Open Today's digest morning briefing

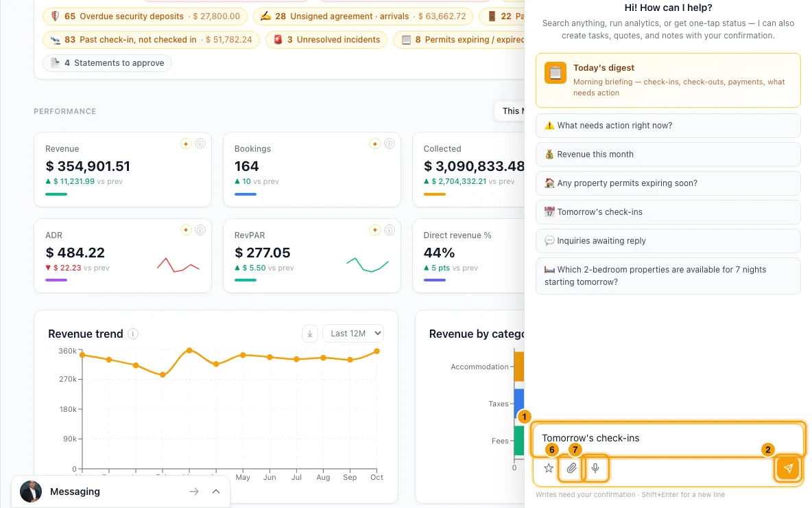pyautogui.click(x=668, y=80)
